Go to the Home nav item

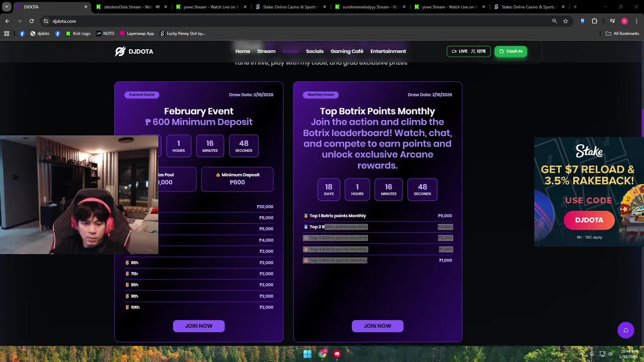point(243,51)
